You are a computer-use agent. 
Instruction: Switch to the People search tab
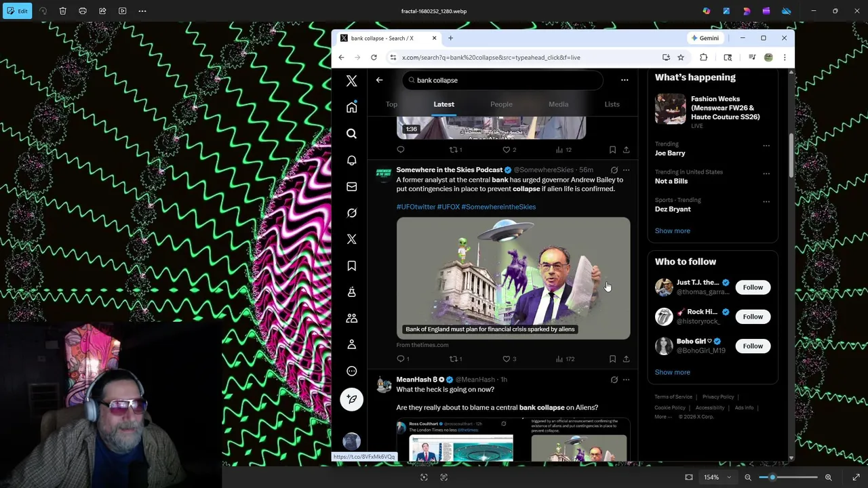(x=501, y=104)
